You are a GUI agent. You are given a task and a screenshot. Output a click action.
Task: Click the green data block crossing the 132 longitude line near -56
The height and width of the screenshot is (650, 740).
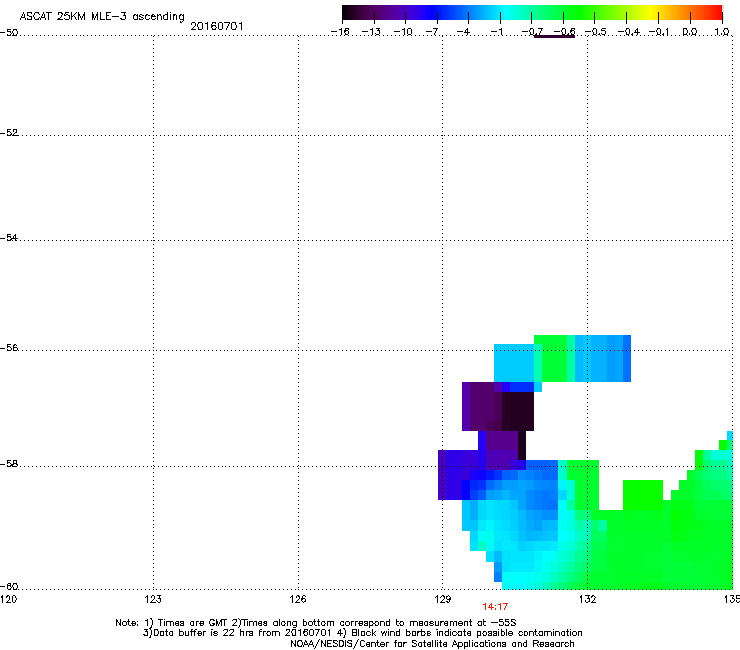coord(554,358)
